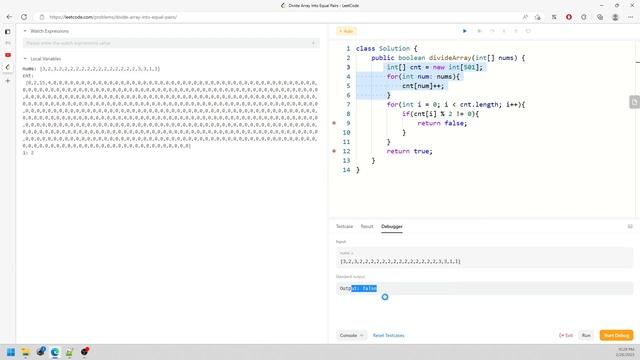Click the notes icon at editor right edge
This screenshot has width=640, height=360.
pyautogui.click(x=634, y=102)
